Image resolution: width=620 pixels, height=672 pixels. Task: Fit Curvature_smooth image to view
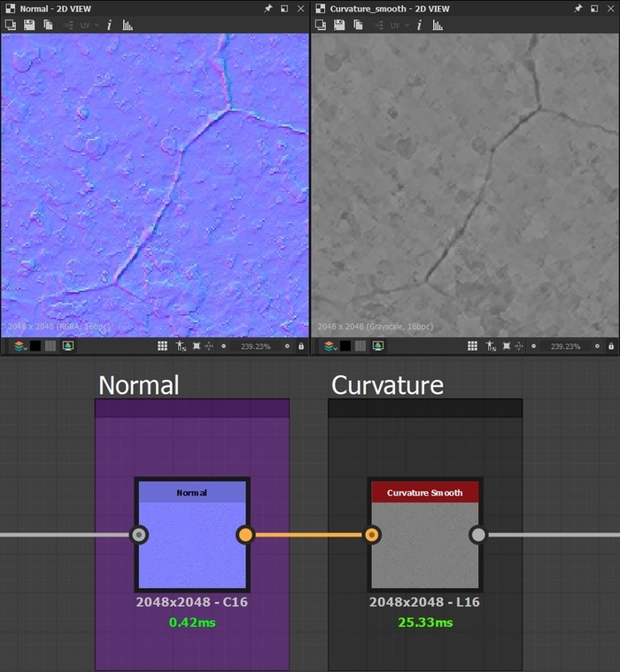[x=507, y=346]
